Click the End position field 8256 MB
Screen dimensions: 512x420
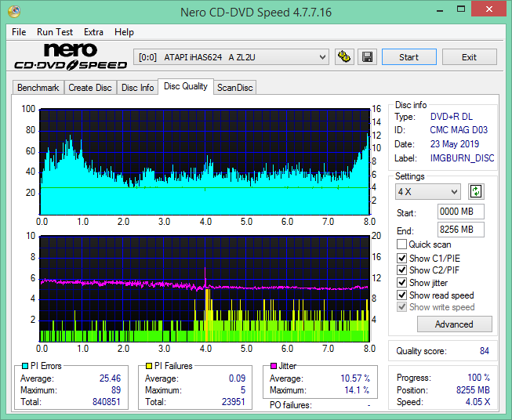click(x=461, y=230)
